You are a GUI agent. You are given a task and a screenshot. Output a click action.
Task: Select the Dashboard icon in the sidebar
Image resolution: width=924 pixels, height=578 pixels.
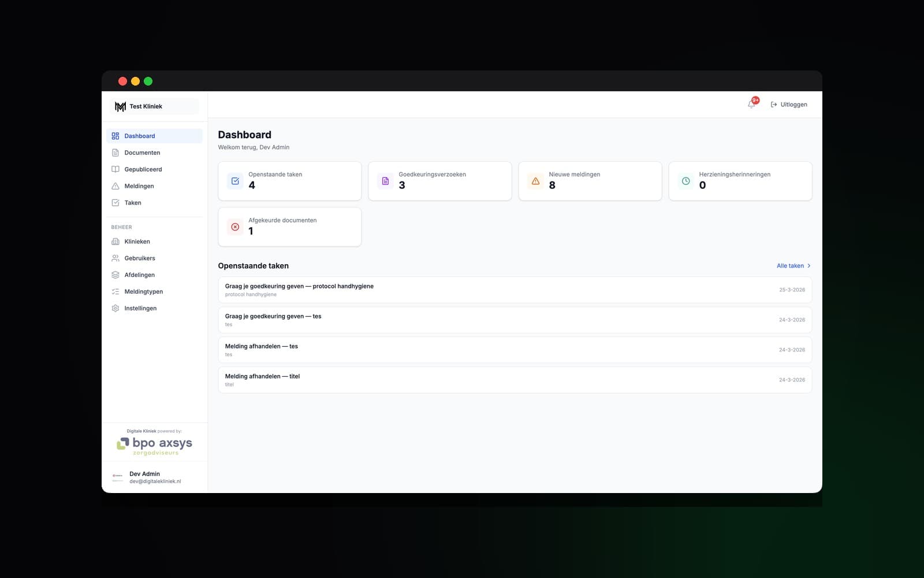tap(115, 135)
